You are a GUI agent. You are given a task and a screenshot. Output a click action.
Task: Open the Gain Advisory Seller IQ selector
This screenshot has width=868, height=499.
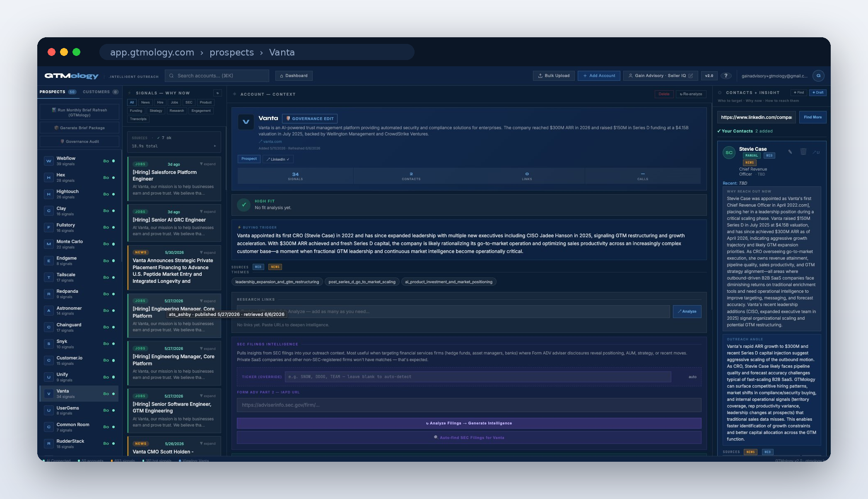click(x=660, y=76)
